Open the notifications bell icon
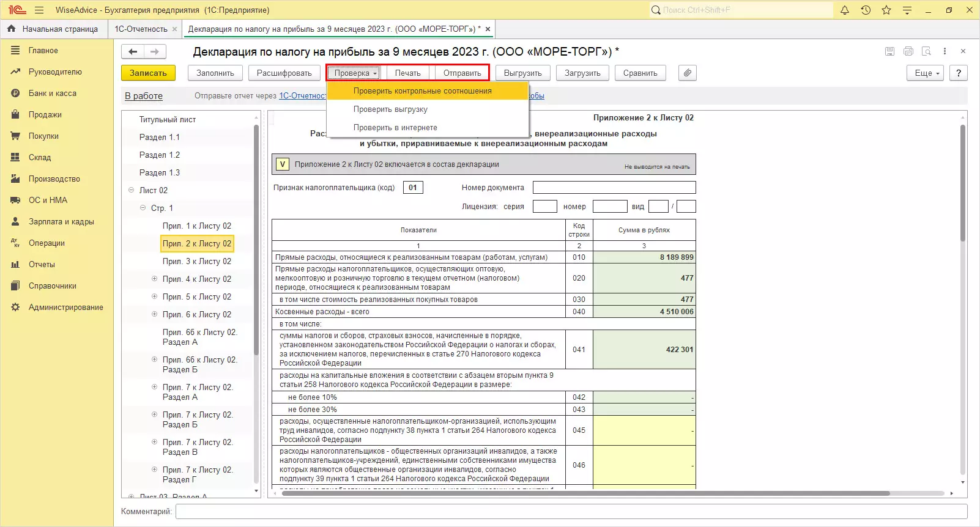The height and width of the screenshot is (527, 980). click(x=845, y=10)
